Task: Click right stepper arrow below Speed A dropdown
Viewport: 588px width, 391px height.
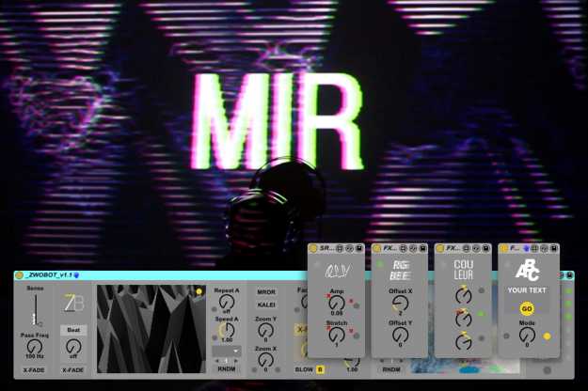Action: (x=236, y=361)
